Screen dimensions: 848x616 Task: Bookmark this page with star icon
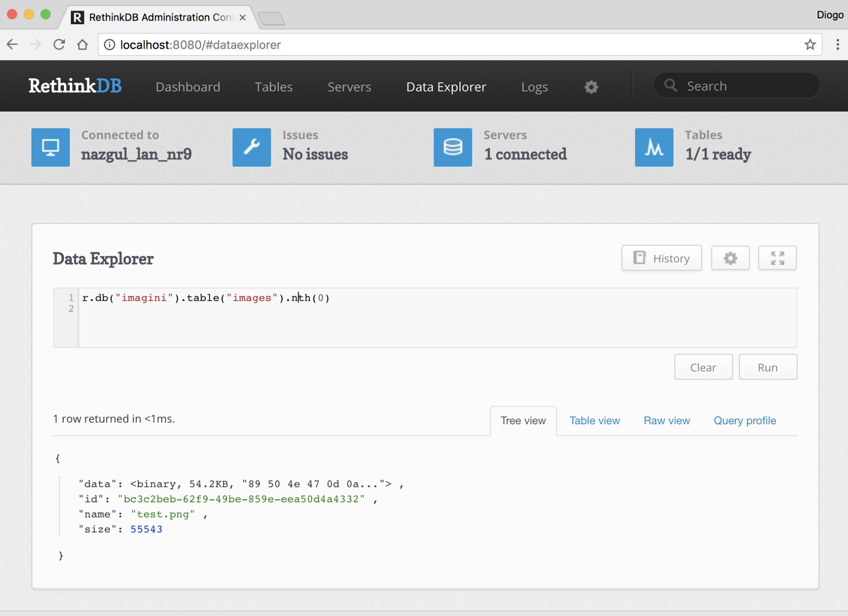coord(810,45)
